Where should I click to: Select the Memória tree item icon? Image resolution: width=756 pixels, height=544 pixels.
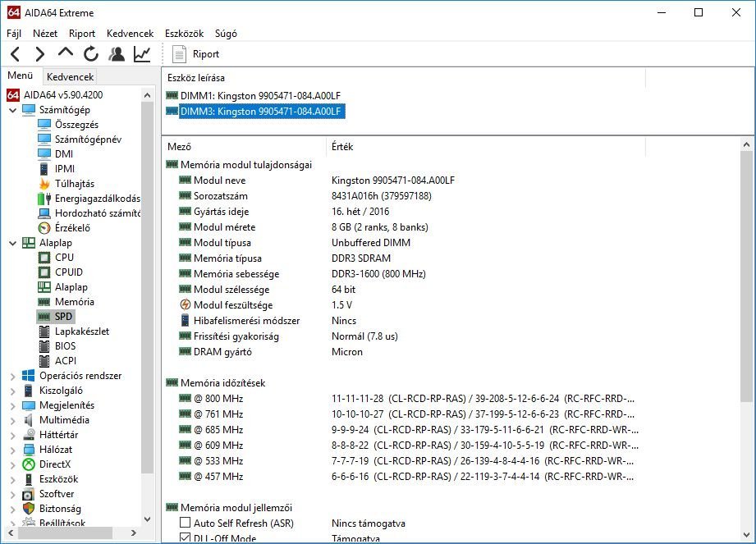coord(44,302)
